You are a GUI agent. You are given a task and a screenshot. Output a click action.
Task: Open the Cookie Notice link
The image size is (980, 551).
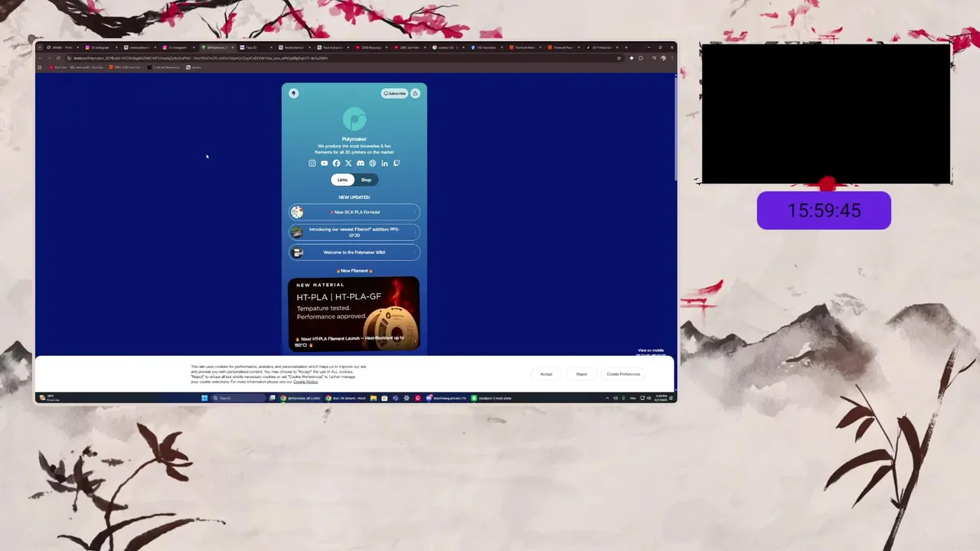pos(305,382)
